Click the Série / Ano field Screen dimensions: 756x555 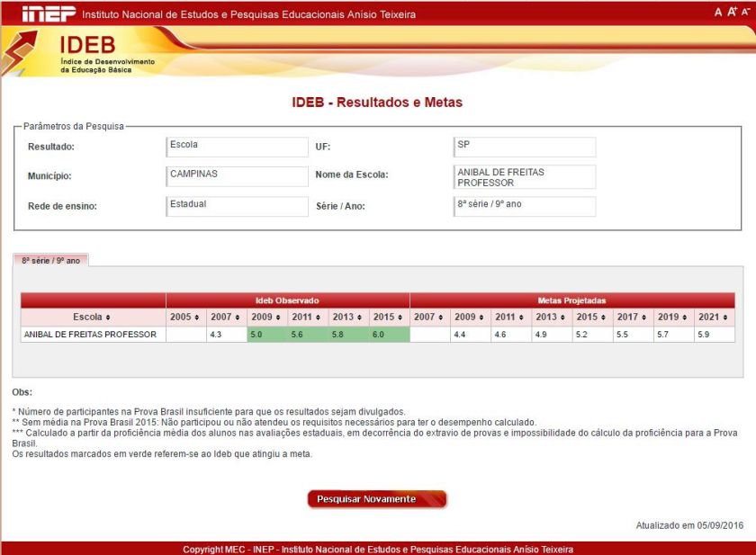(x=524, y=206)
